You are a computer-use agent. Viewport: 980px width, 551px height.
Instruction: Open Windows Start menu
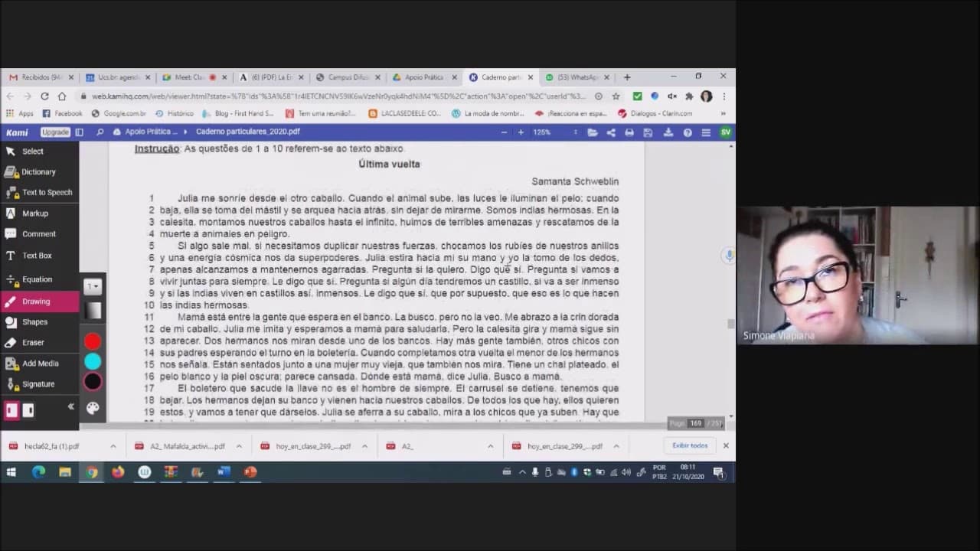coord(11,472)
